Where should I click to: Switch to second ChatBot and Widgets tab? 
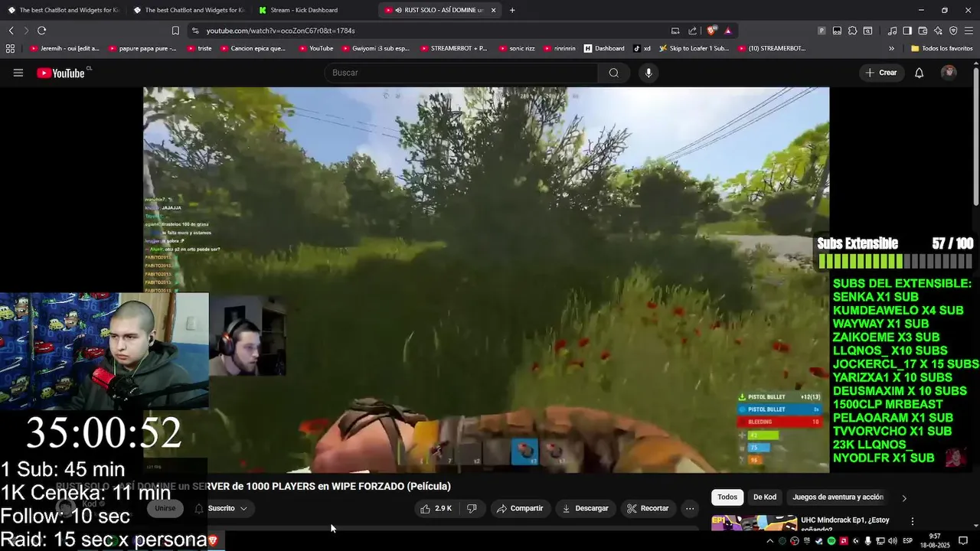click(188, 10)
